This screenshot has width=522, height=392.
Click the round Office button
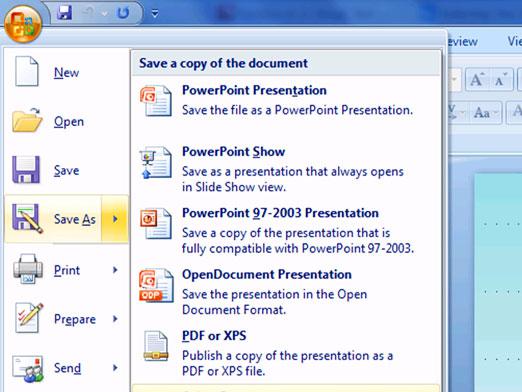point(23,24)
